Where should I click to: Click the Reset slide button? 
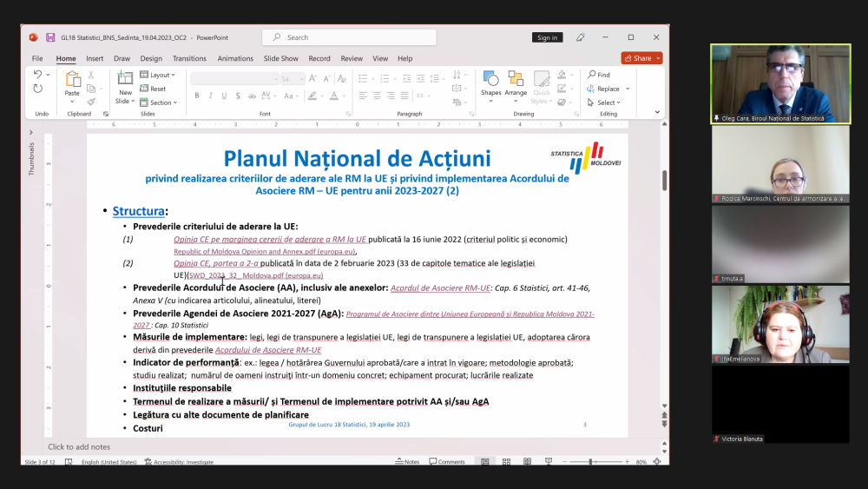pos(153,89)
